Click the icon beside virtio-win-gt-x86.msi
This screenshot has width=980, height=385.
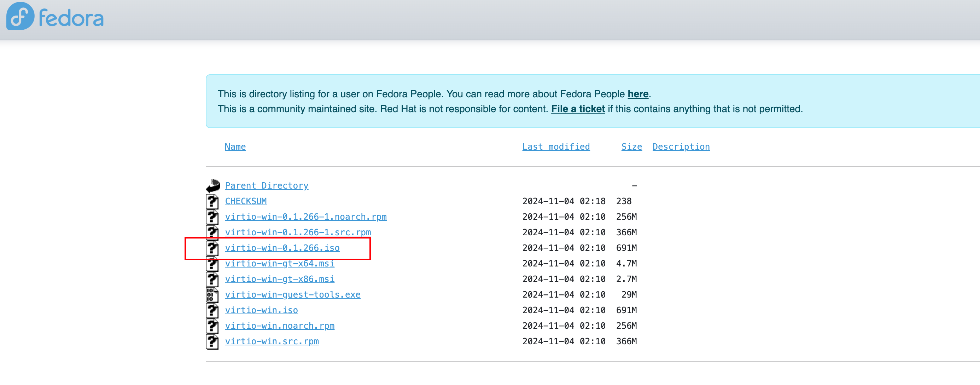(x=212, y=279)
